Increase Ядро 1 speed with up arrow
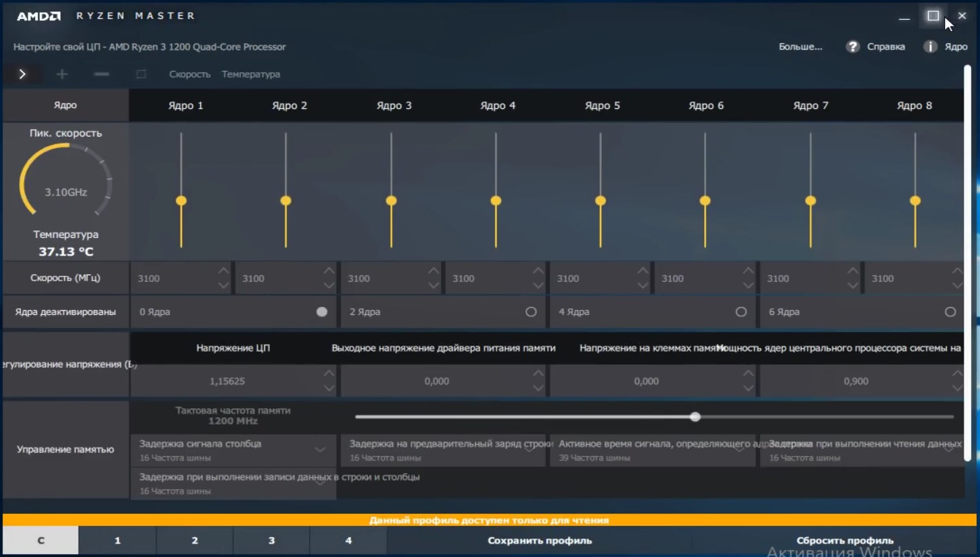 click(224, 271)
